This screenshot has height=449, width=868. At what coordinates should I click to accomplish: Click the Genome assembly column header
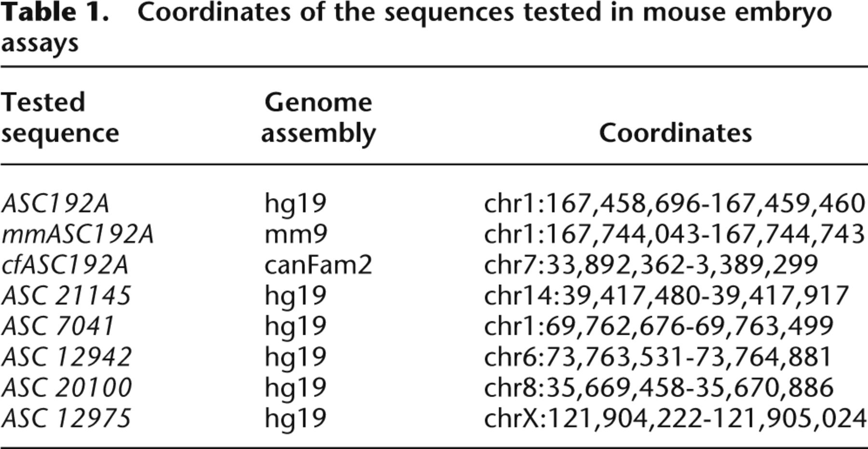pos(318,117)
